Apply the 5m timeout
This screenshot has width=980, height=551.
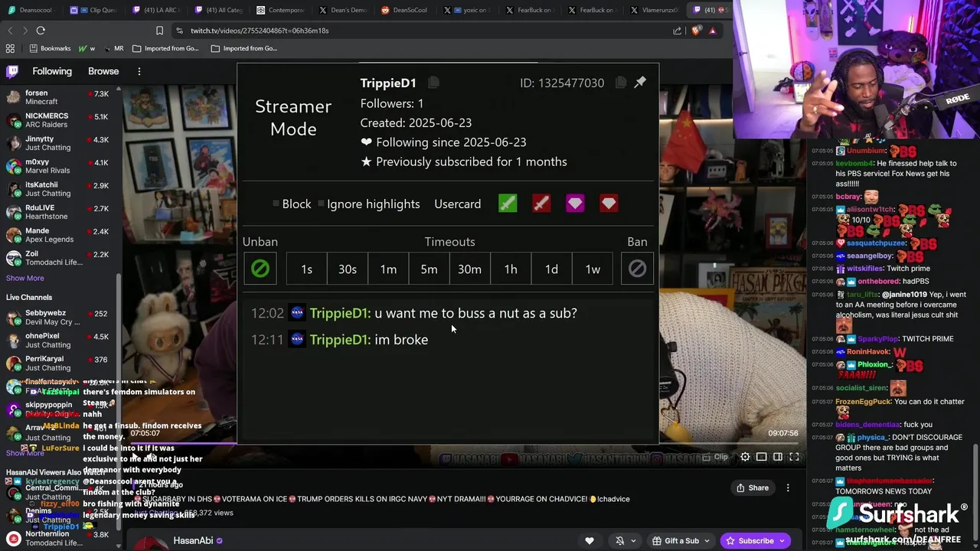(429, 269)
